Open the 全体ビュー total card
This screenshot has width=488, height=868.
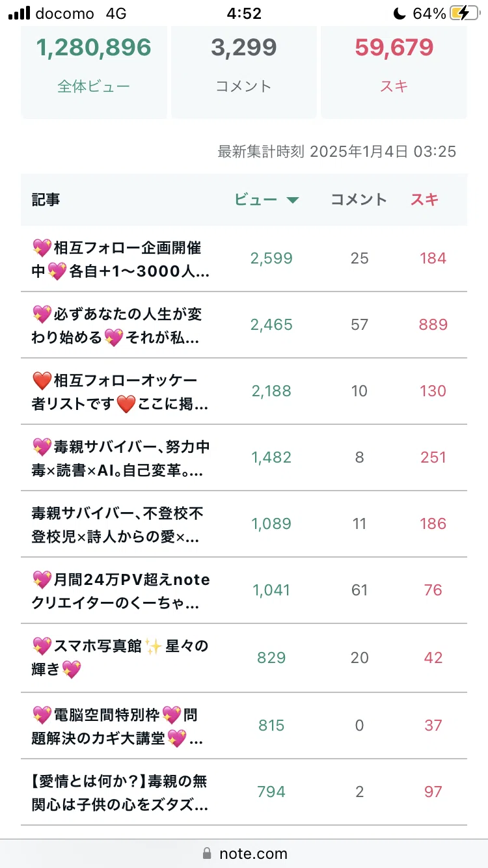tap(94, 72)
